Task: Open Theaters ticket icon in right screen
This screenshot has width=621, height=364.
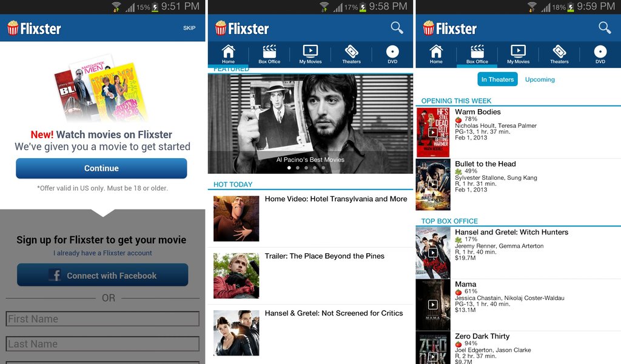Action: (x=559, y=51)
